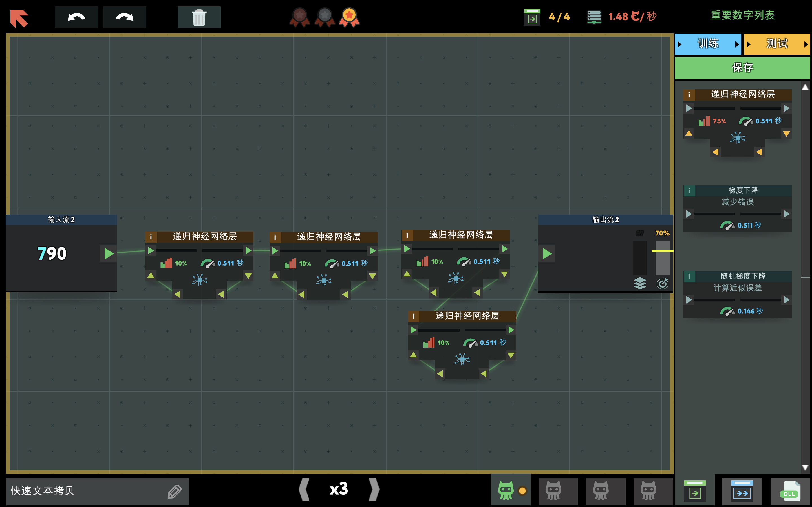Open 重要数字列表 important numbers list
812x507 pixels.
coord(743,15)
